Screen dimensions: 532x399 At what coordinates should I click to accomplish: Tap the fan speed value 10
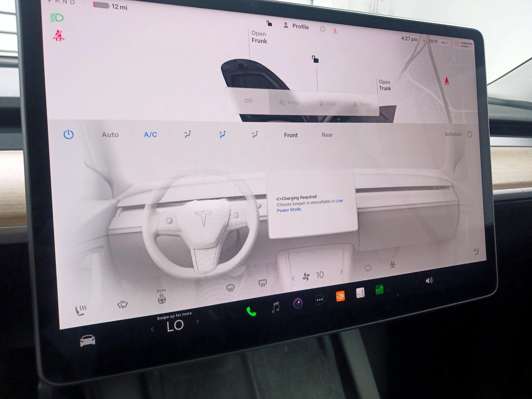coord(320,275)
